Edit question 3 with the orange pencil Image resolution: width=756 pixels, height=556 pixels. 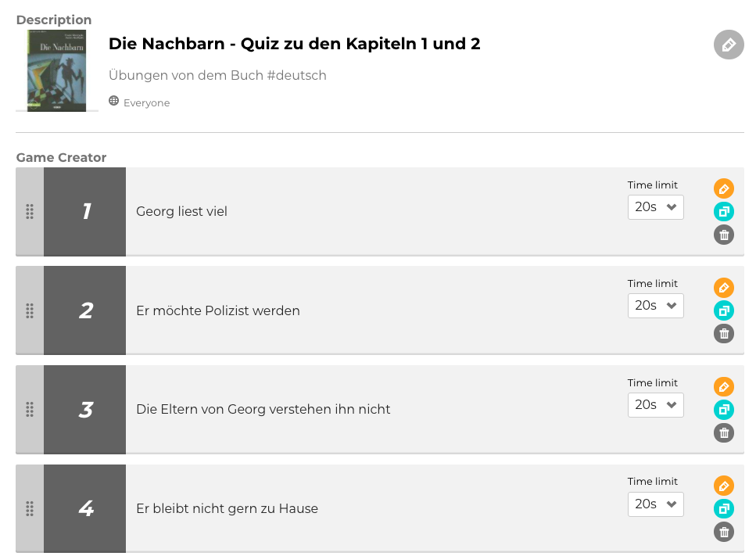click(x=724, y=386)
